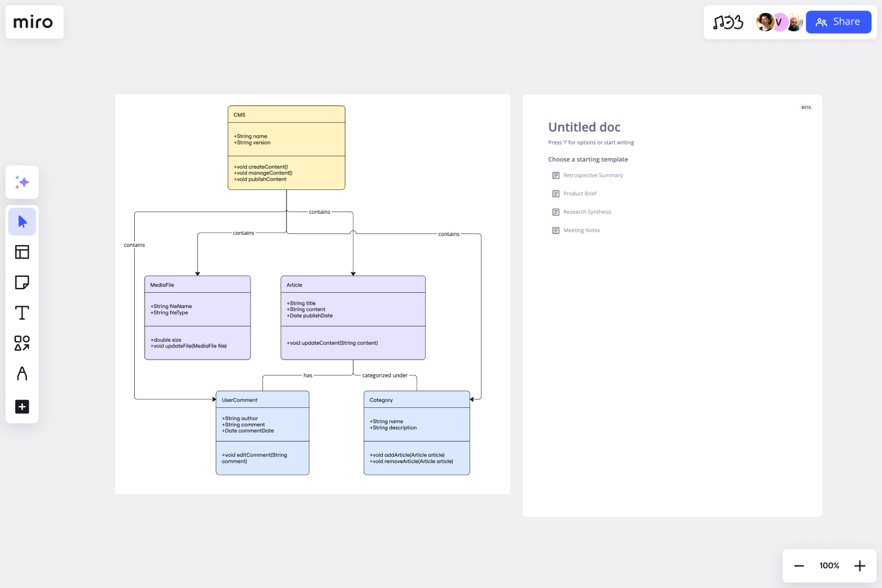Click the Miro logo
This screenshot has width=882, height=588.
pos(34,22)
